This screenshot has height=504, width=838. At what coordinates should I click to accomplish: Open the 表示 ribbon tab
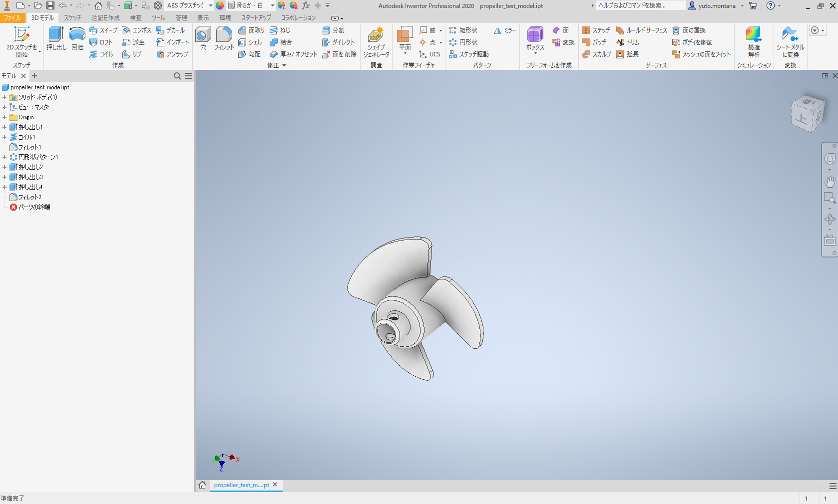point(203,17)
